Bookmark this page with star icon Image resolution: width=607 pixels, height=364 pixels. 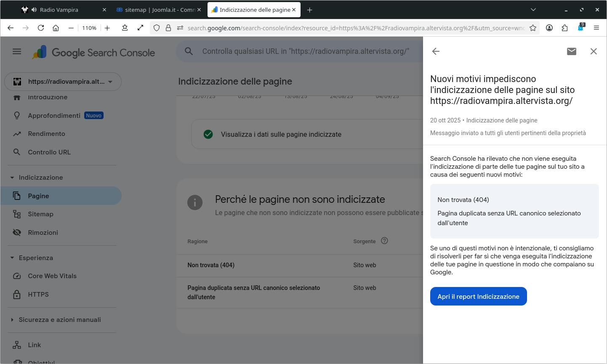(x=533, y=28)
